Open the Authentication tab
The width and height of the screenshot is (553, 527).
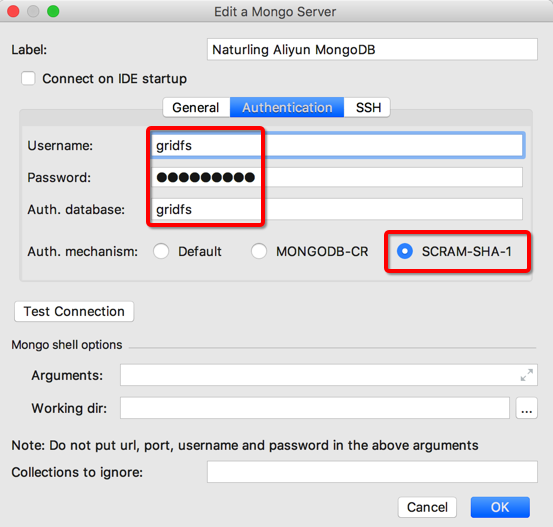pyautogui.click(x=287, y=107)
